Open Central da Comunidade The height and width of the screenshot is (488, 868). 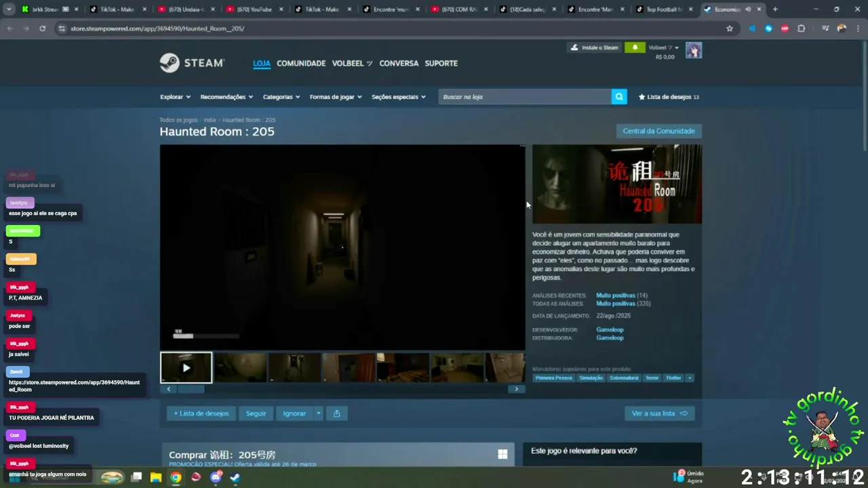[x=658, y=131]
